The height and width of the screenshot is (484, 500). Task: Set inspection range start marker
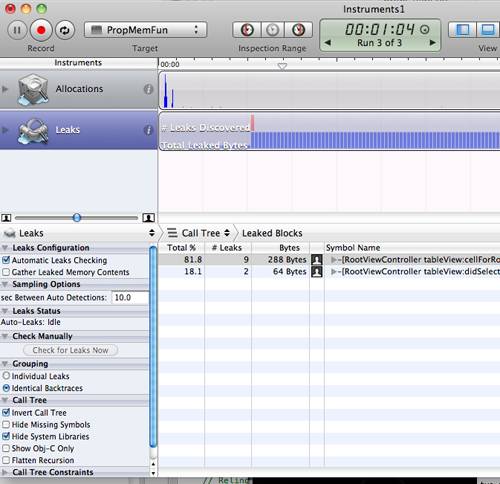[247, 30]
